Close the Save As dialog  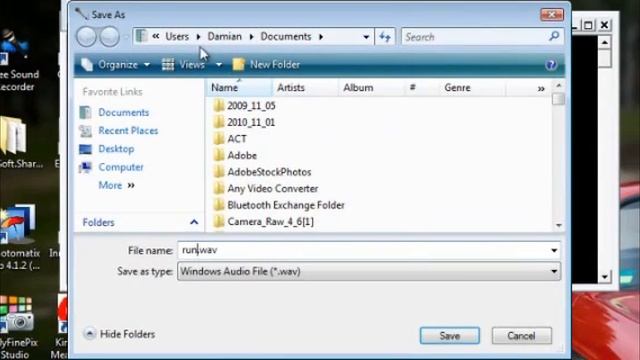point(552,15)
